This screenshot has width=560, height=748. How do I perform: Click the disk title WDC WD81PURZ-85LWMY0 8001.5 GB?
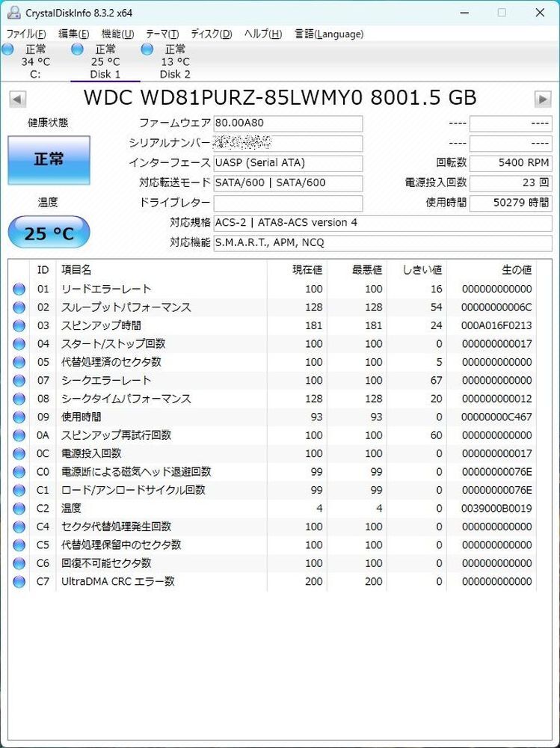pos(280,98)
